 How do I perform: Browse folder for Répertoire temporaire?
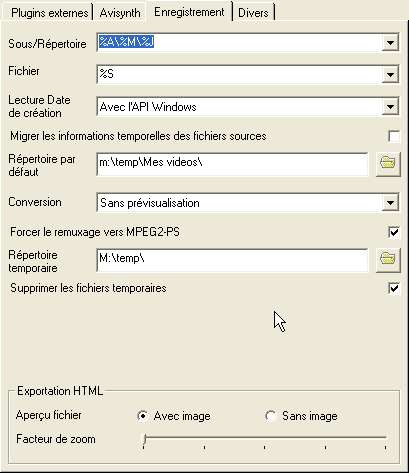point(388,260)
